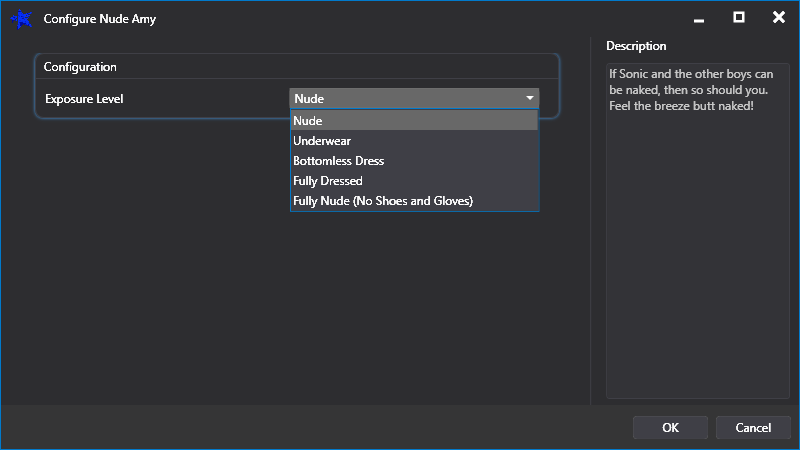Select the Underwear option
This screenshot has width=800, height=450.
[414, 141]
